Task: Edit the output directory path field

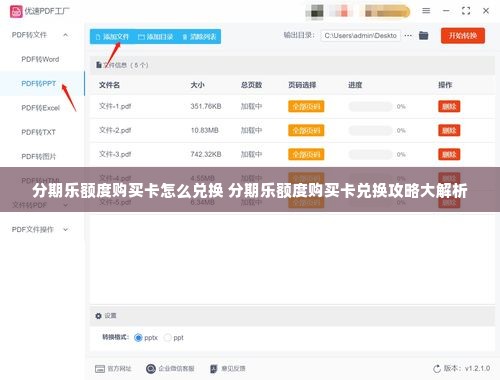Action: click(360, 36)
